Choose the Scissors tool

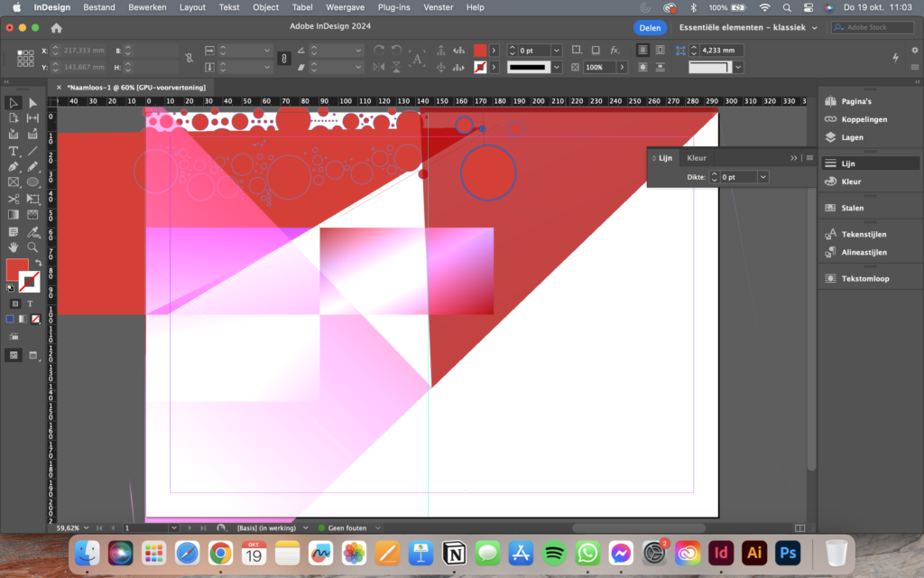click(13, 199)
